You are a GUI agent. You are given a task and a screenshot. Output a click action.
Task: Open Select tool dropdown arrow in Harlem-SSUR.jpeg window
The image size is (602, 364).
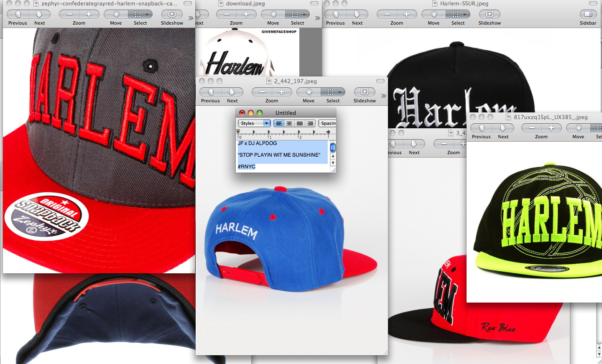(x=465, y=14)
